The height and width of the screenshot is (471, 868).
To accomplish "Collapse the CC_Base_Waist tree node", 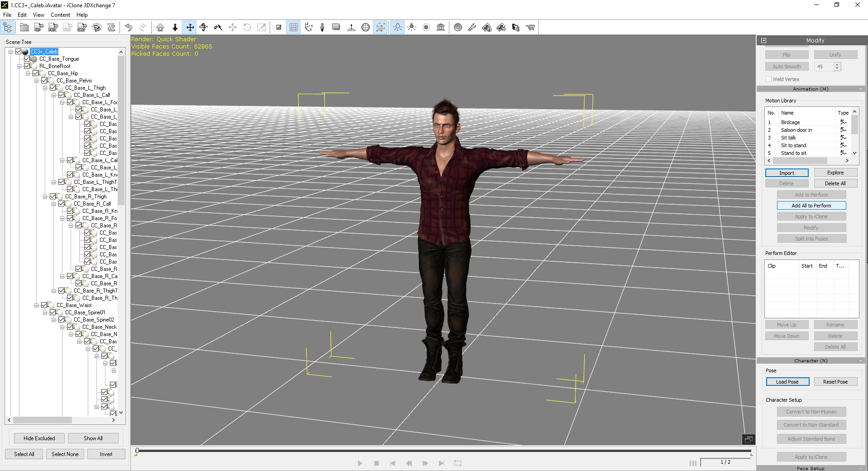I will pyautogui.click(x=37, y=305).
